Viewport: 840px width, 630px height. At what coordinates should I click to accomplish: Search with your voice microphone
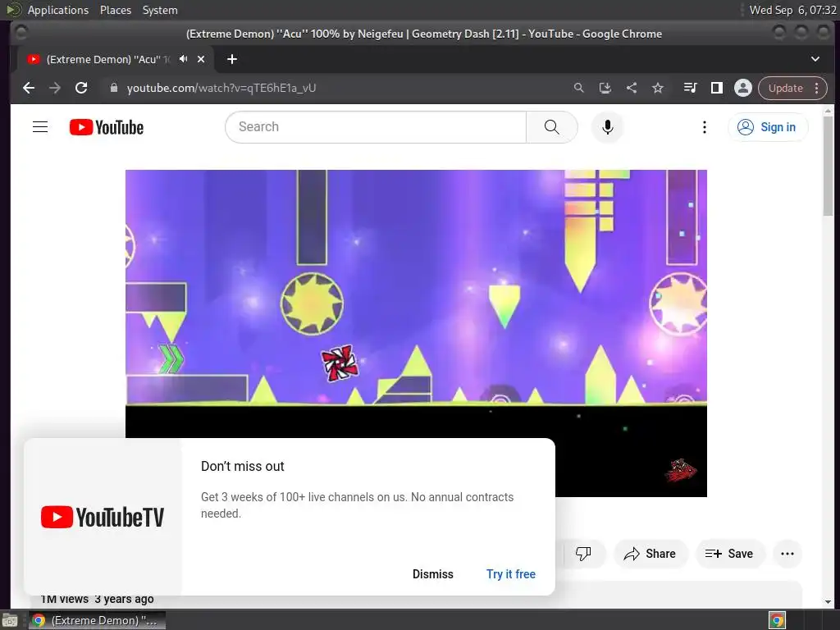click(x=608, y=127)
